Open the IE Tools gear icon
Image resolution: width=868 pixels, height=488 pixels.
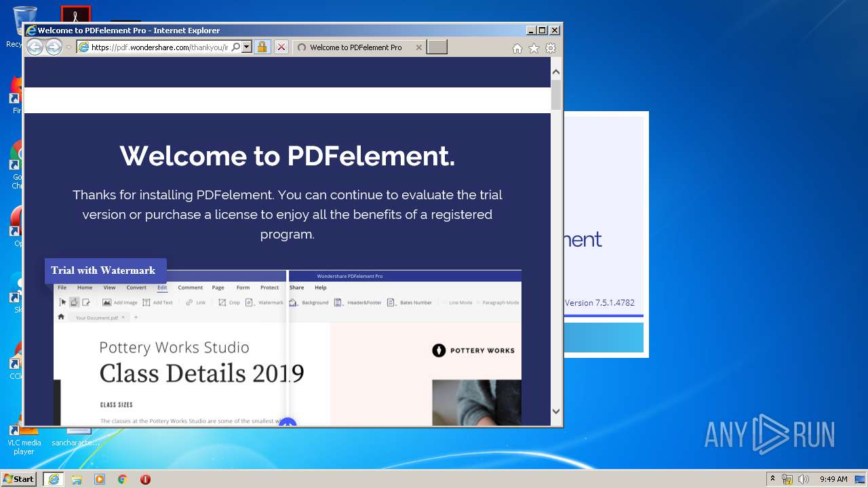coord(551,48)
